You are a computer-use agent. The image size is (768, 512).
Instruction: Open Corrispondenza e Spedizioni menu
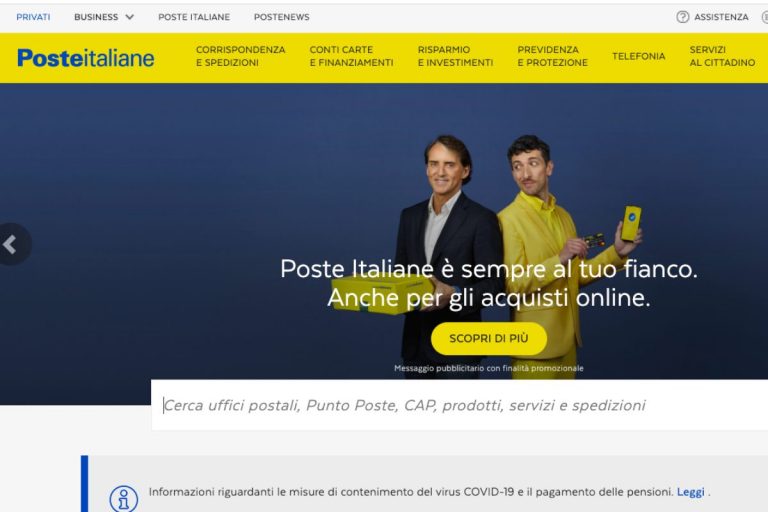[x=240, y=56]
